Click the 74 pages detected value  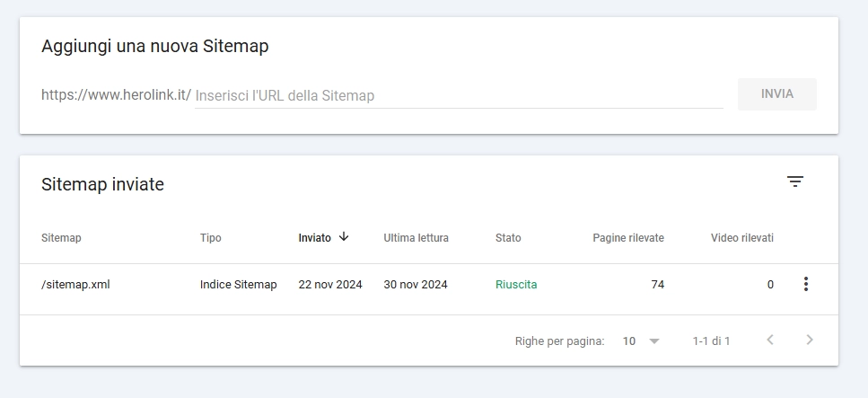(x=658, y=285)
